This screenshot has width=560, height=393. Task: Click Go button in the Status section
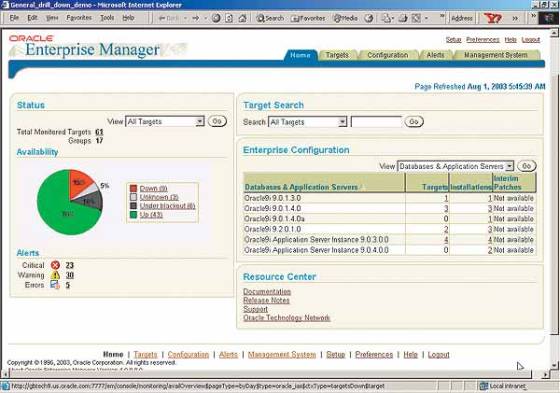217,121
